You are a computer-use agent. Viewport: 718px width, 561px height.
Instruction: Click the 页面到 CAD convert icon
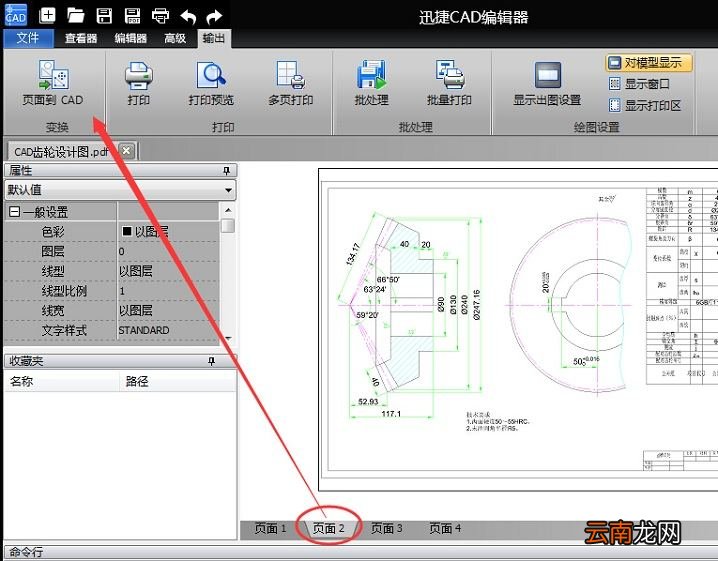click(53, 82)
